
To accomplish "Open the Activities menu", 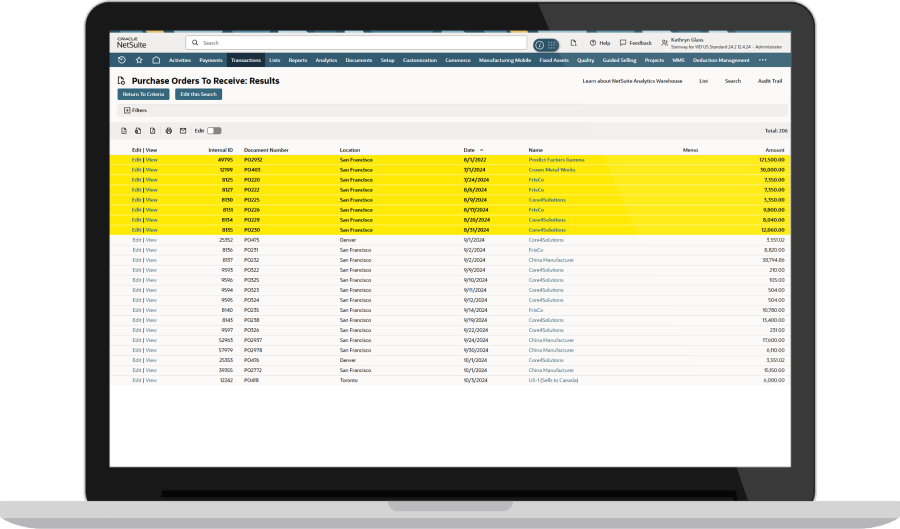I will (x=180, y=60).
